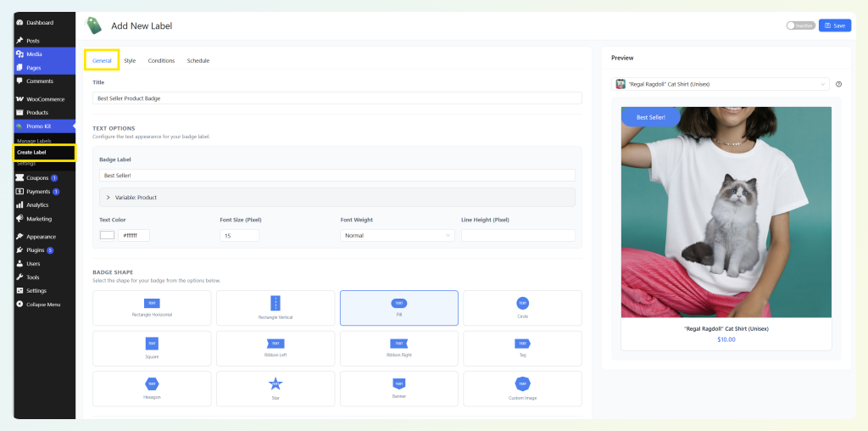Click the cat shirt preview image
This screenshot has width=868, height=431.
click(726, 212)
